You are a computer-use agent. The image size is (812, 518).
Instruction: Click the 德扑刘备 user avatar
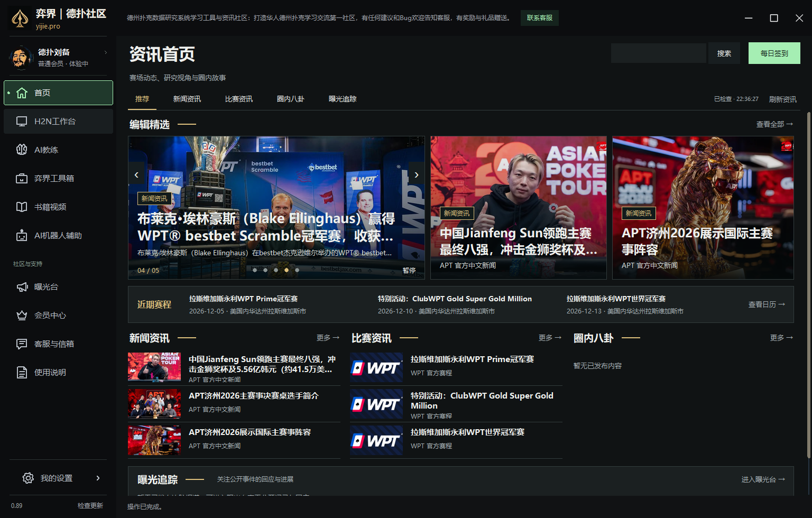pyautogui.click(x=21, y=58)
